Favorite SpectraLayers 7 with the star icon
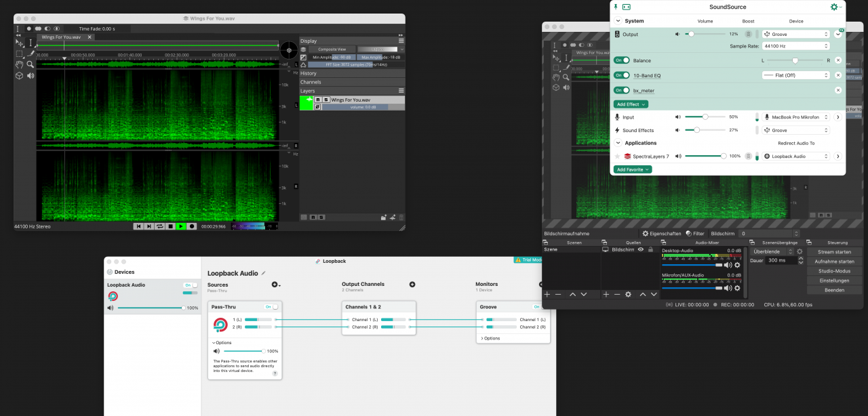 [x=617, y=157]
